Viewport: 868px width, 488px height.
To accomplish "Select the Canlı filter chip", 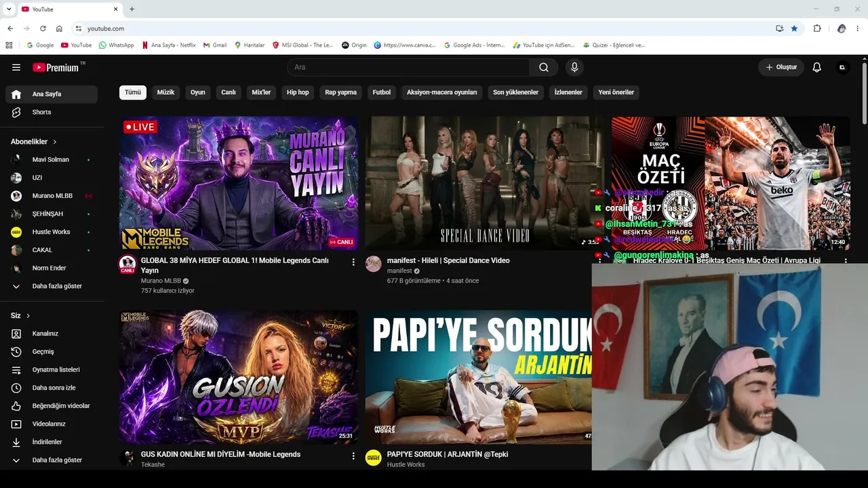I will 229,92.
